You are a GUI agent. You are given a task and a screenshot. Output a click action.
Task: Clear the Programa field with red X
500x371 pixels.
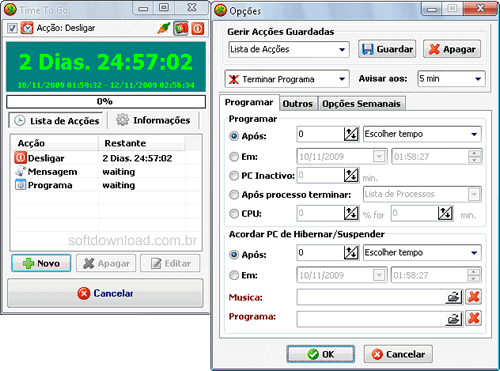click(473, 318)
